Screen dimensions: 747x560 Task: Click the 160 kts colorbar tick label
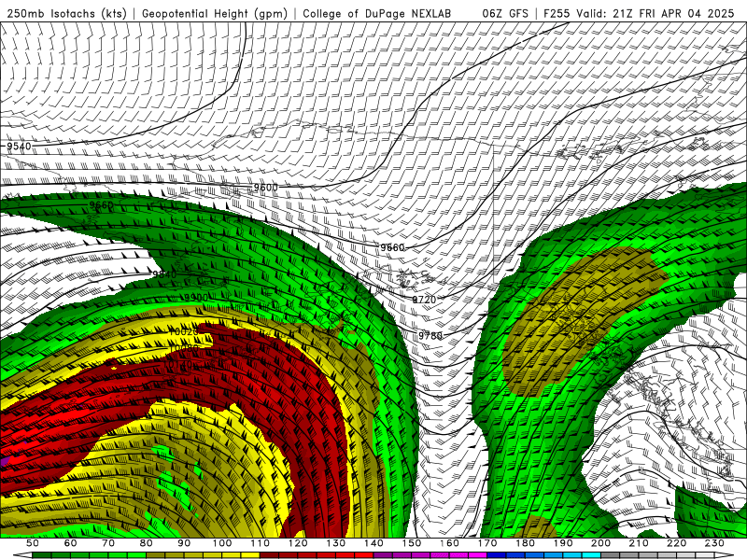(x=449, y=543)
